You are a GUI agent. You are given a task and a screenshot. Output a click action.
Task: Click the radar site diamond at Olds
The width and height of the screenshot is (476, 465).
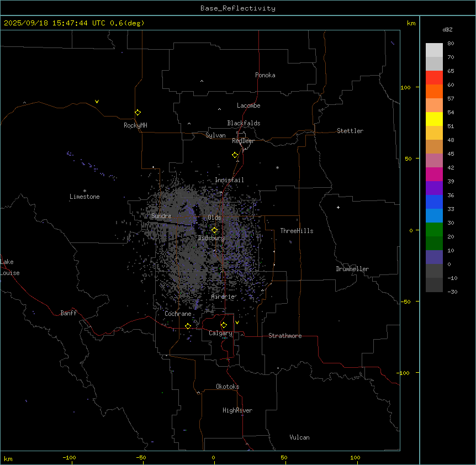[215, 230]
